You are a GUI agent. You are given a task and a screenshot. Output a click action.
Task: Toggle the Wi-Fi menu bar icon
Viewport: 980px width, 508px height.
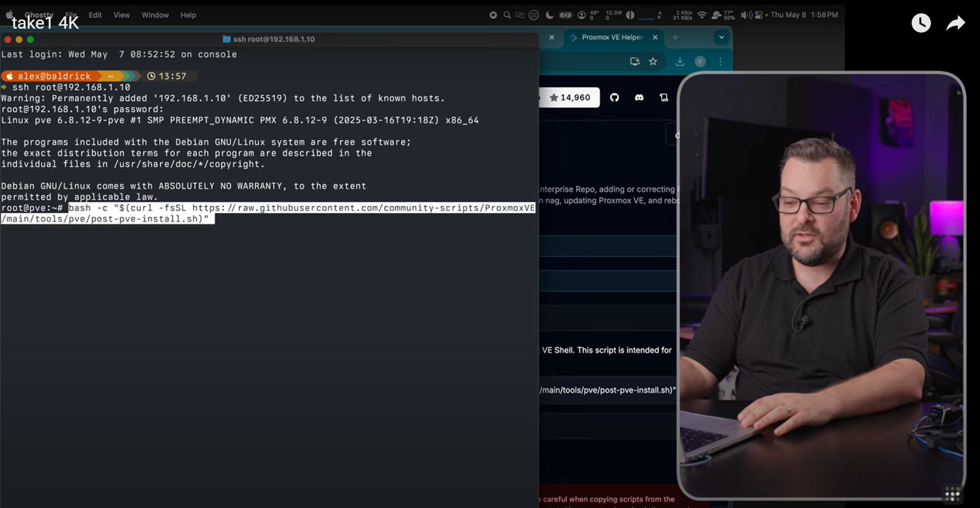pos(702,15)
